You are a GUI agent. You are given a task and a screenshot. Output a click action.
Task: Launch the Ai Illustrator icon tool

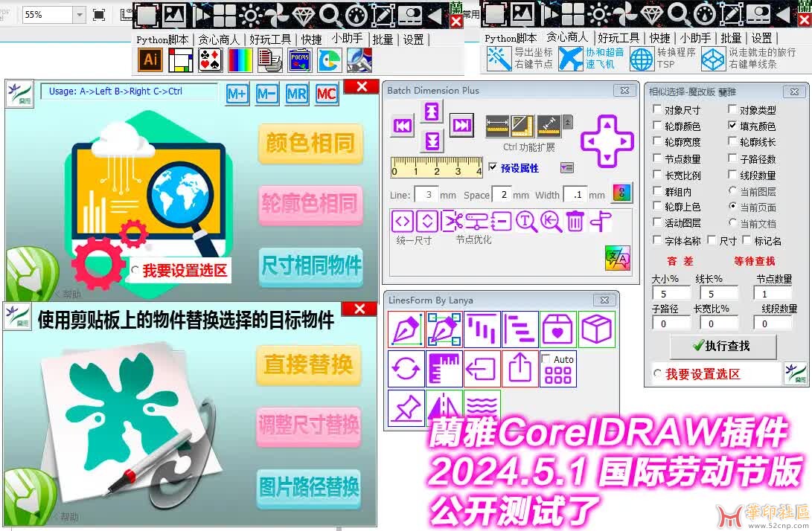point(150,60)
